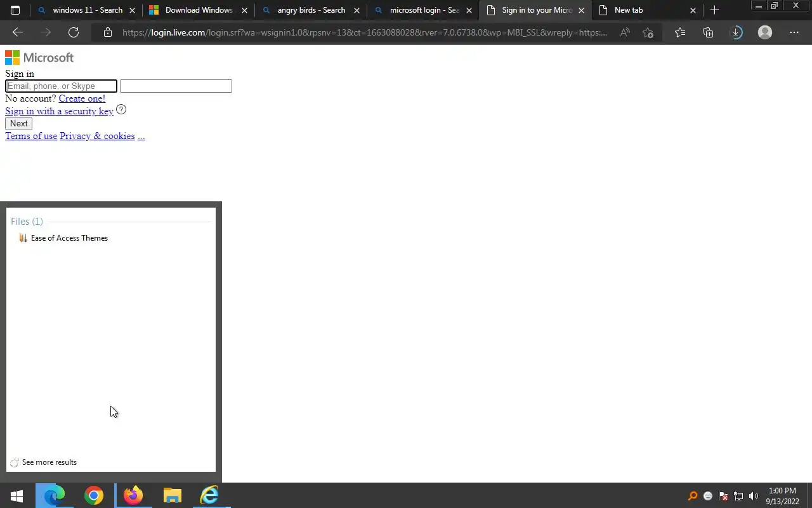Click the address bar URL
This screenshot has width=812, height=508.
(365, 32)
